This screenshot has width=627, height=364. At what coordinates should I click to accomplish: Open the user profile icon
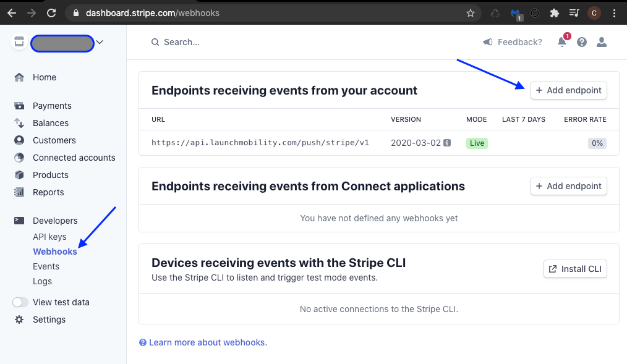coord(602,42)
